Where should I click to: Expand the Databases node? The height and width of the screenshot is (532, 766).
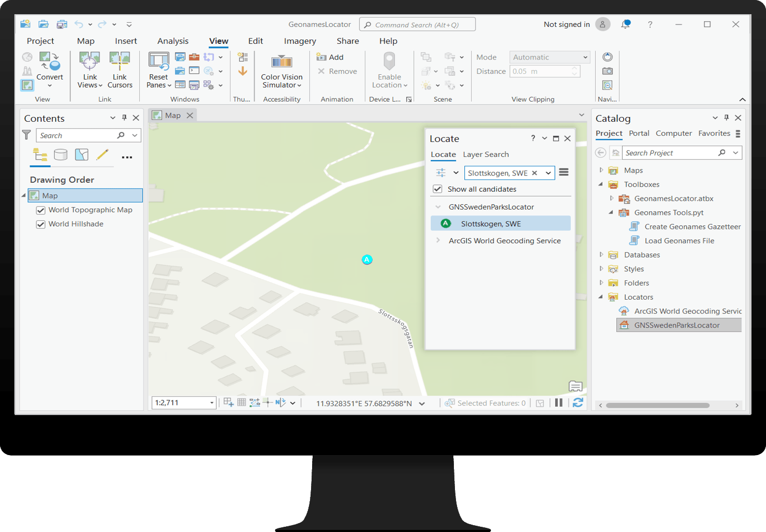[601, 254]
